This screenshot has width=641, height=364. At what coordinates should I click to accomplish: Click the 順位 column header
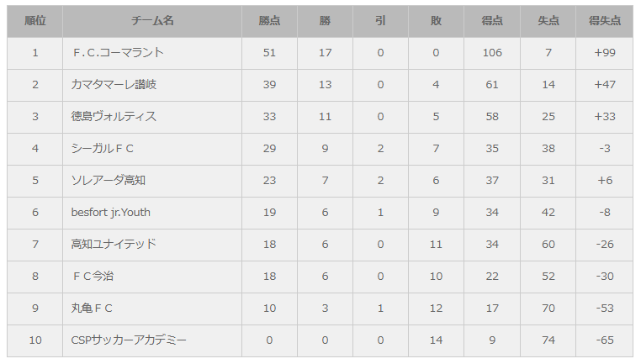35,21
